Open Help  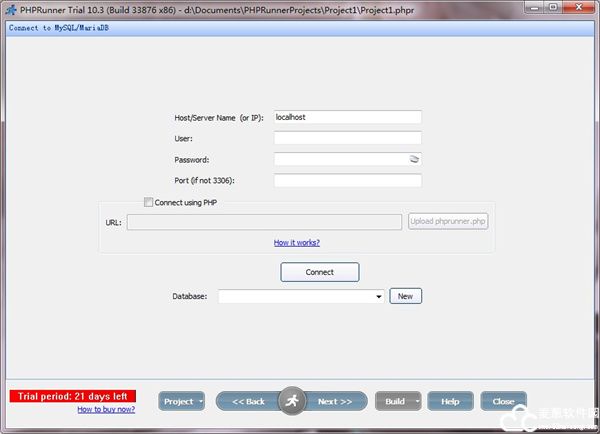point(450,401)
